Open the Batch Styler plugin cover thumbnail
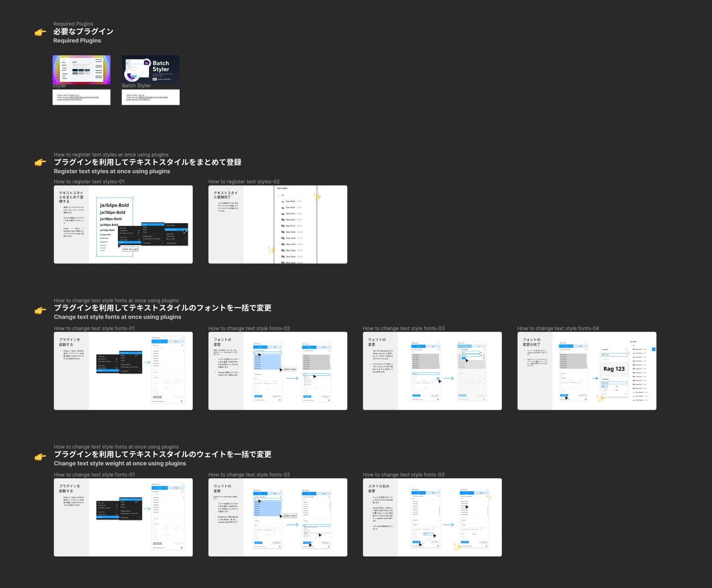712x588 pixels. (151, 69)
